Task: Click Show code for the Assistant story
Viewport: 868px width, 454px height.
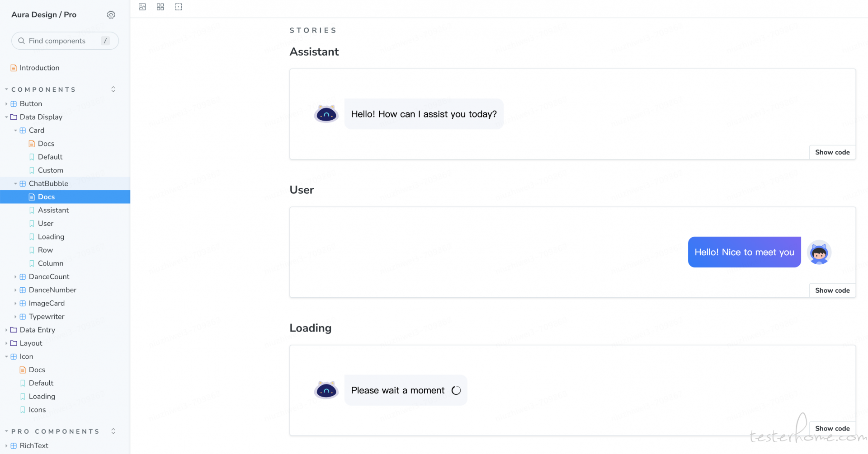Action: pyautogui.click(x=832, y=152)
